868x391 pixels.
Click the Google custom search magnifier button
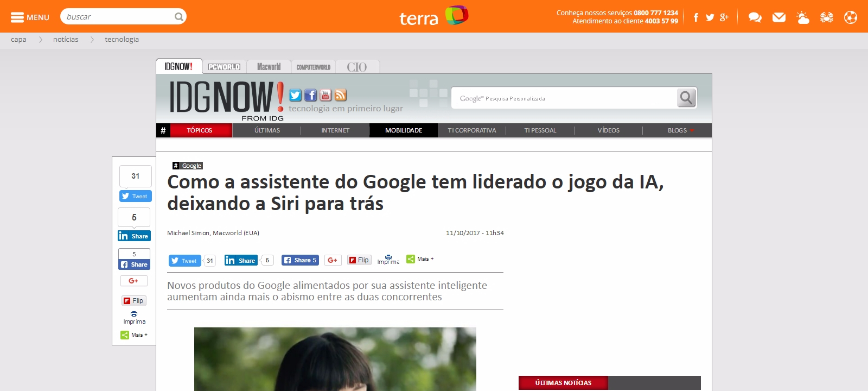tap(686, 98)
